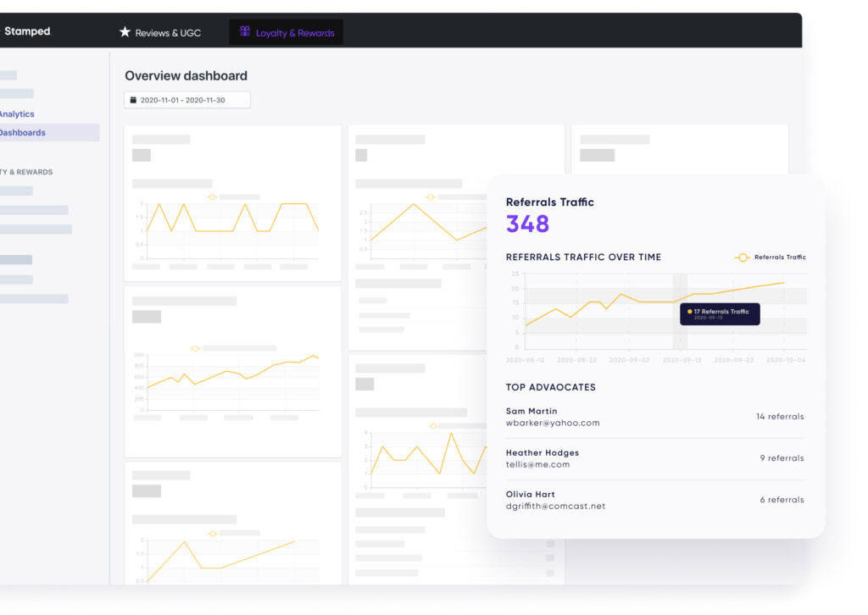868x615 pixels.
Task: Click the Referrals Traffic legend marker
Action: (742, 257)
